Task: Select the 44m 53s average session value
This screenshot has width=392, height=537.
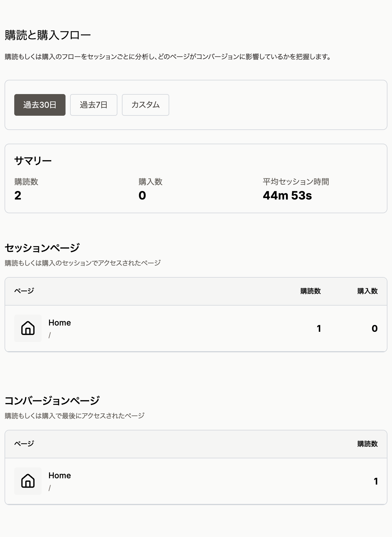Action: click(x=287, y=196)
